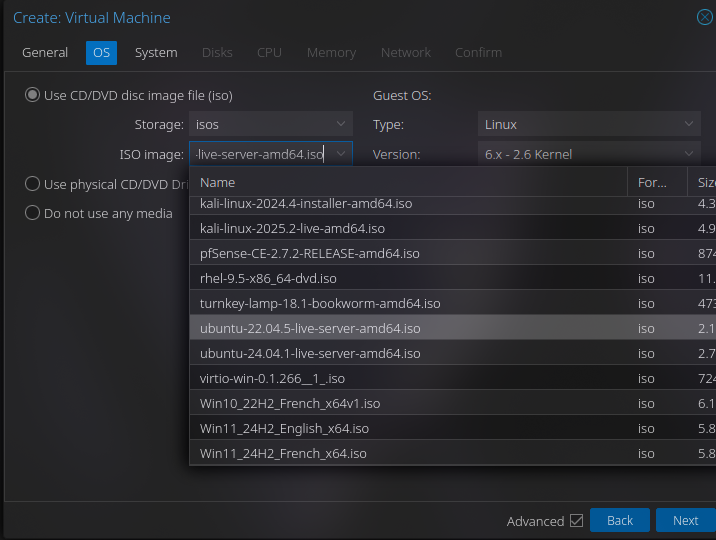Pick virtio-win-0.1.266 ISO entry
Viewport: 716px width, 540px height.
(x=272, y=378)
